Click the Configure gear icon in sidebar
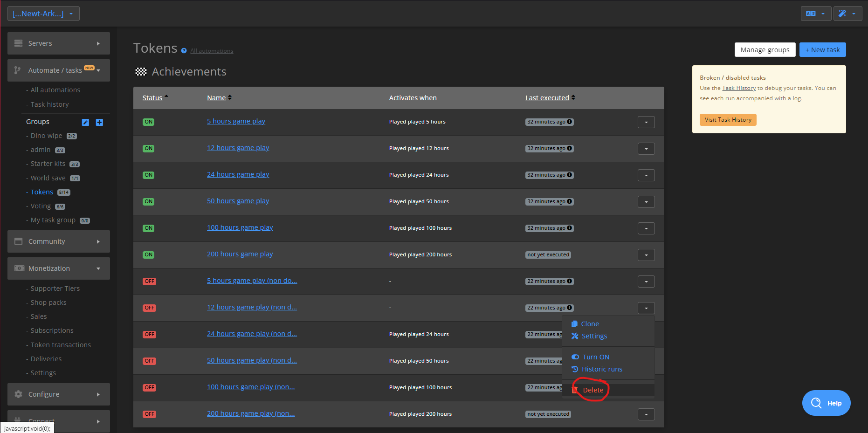This screenshot has width=868, height=433. [18, 394]
